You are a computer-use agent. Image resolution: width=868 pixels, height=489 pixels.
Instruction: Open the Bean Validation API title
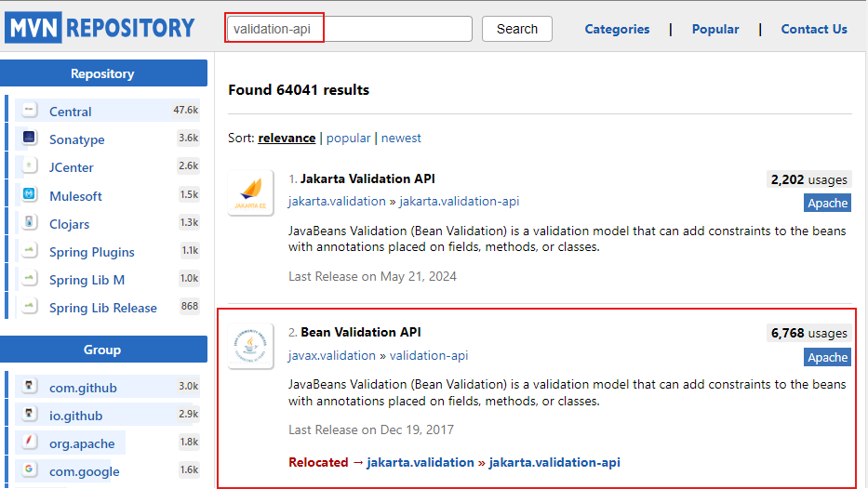pos(361,332)
